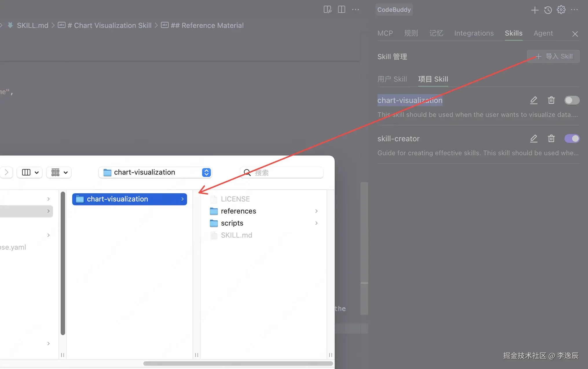Viewport: 588px width, 369px height.
Task: Click the 导入 Skill button
Action: click(553, 56)
